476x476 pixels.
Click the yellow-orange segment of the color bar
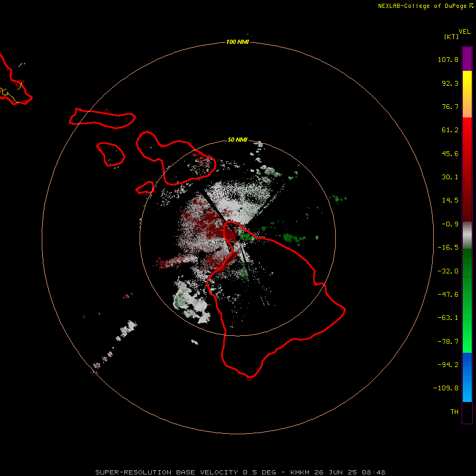467,94
